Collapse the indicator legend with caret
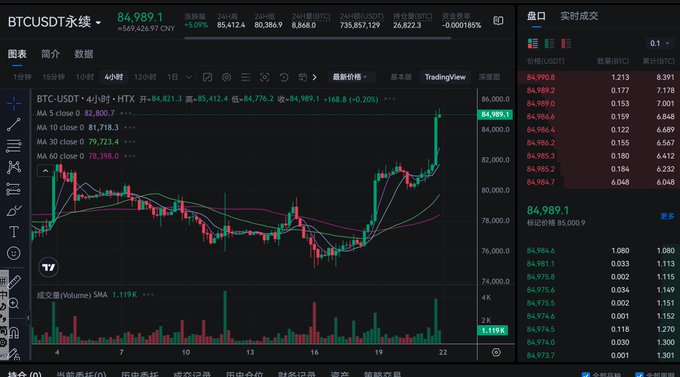The height and width of the screenshot is (377, 680). [45, 170]
